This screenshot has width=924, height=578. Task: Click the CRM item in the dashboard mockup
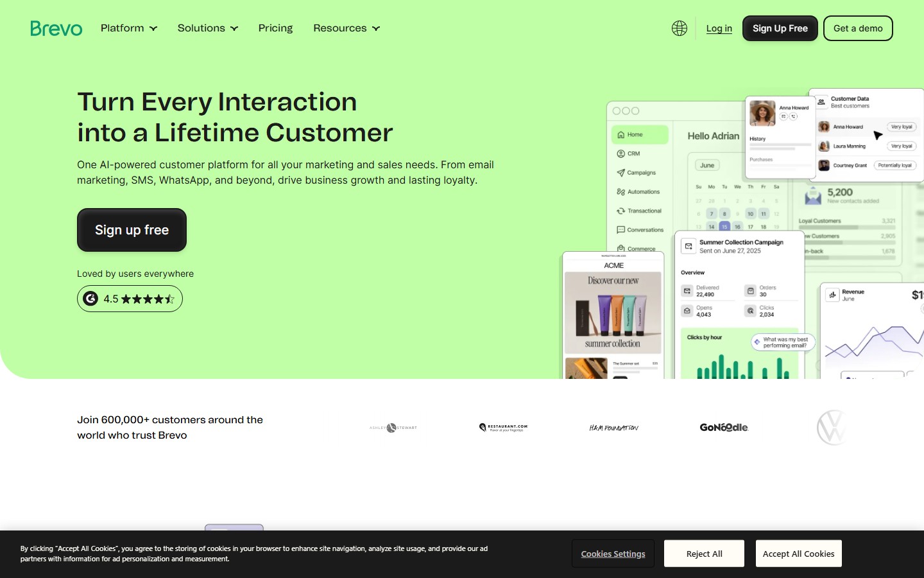pyautogui.click(x=629, y=154)
